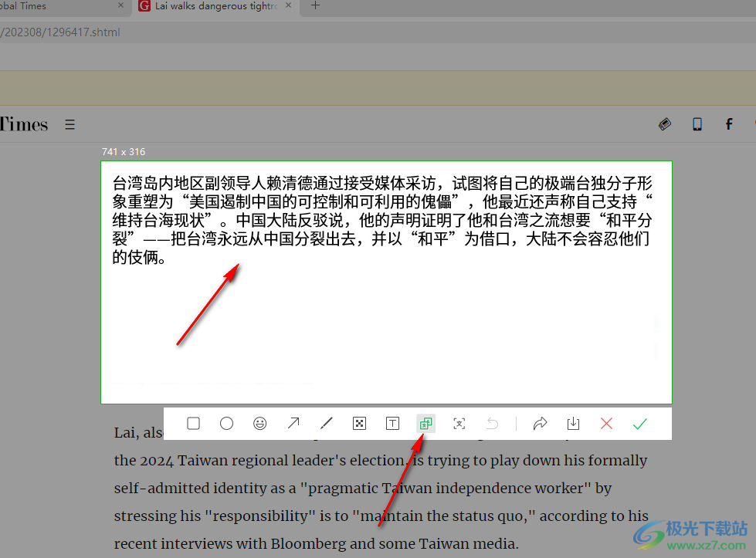Confirm the screenshot with the checkmark
This screenshot has height=558, width=756.
pos(639,423)
